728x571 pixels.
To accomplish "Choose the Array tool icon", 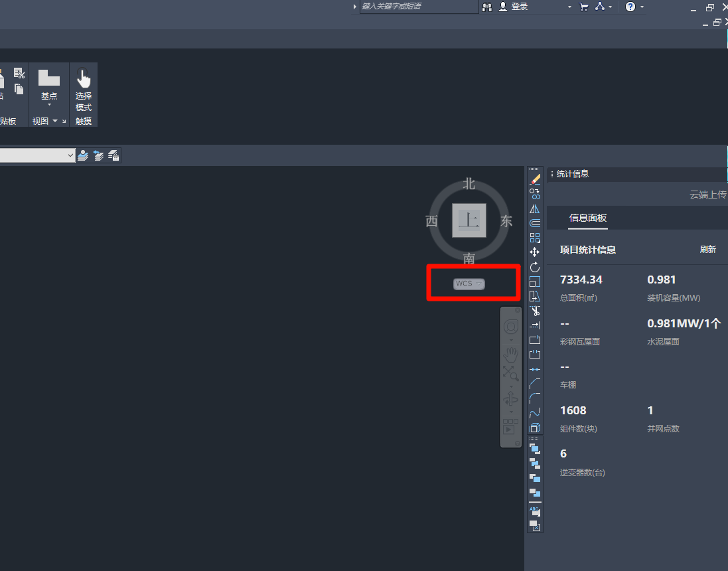I will [535, 238].
